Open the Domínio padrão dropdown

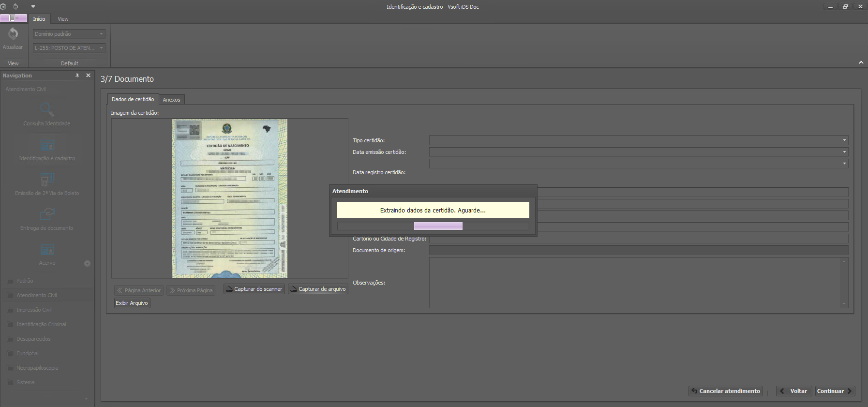(x=69, y=34)
